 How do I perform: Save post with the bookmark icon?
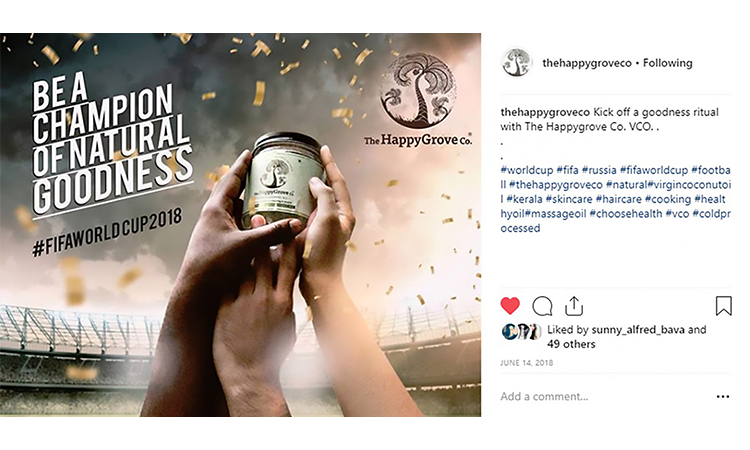click(x=724, y=306)
